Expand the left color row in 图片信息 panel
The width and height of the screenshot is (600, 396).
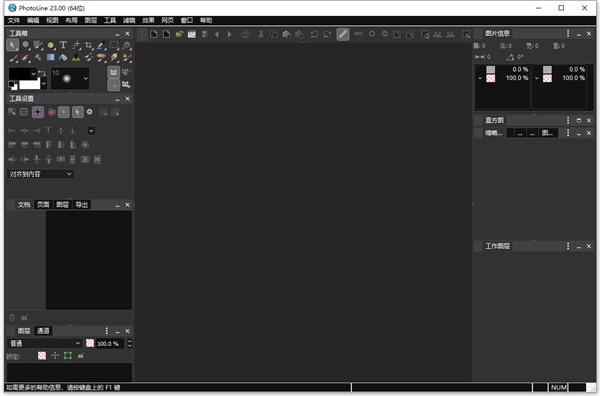point(480,78)
